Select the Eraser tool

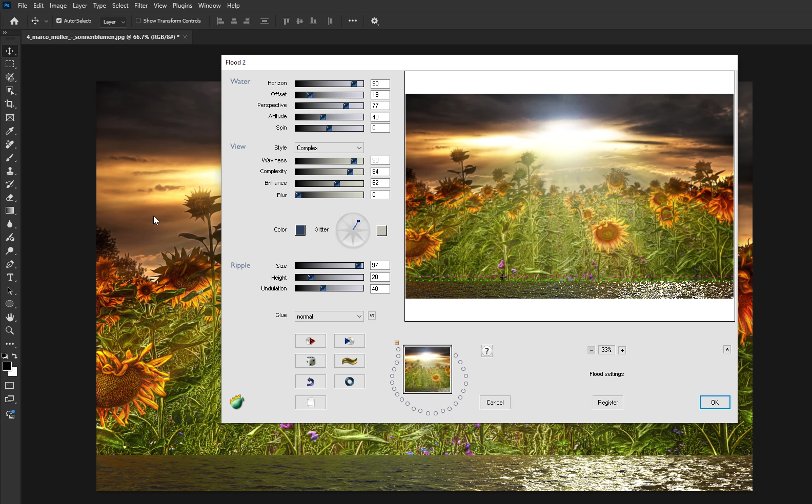point(10,198)
